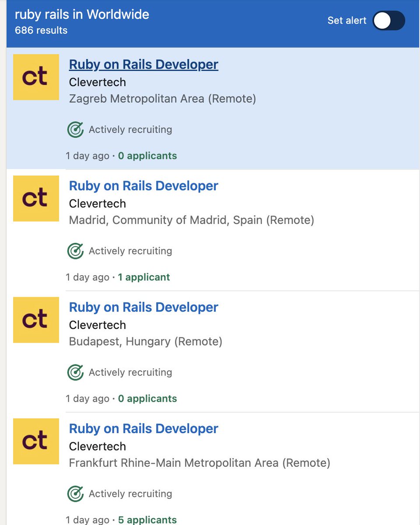Click Clevertech logo for Zagreb listing
The image size is (420, 525).
tap(36, 77)
